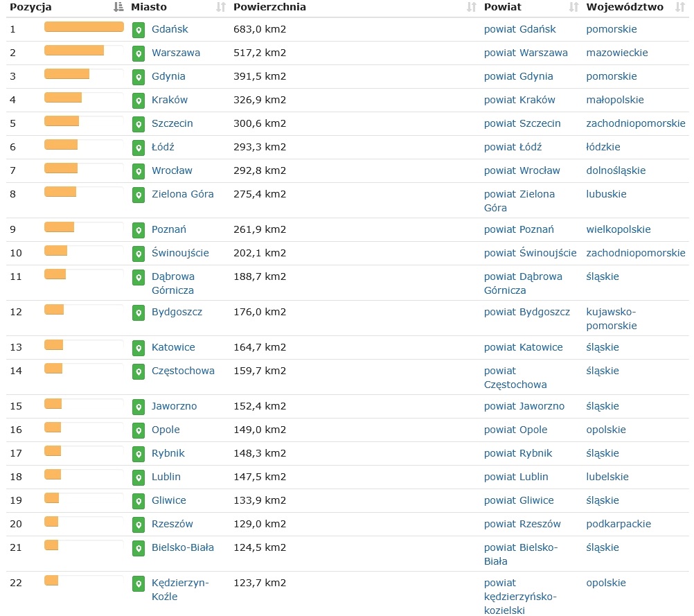Follow the zachodniopomorskie link in Szczecin row
This screenshot has width=694, height=616.
tap(635, 123)
